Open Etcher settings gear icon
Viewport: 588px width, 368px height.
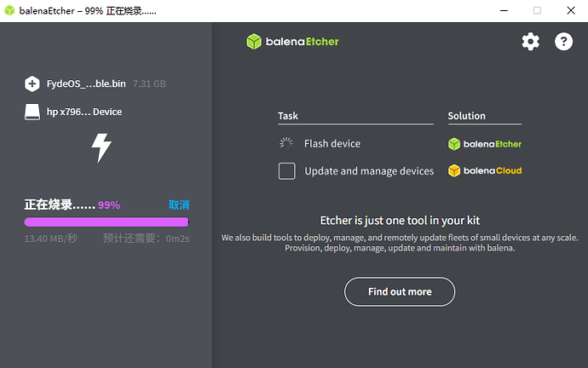[530, 42]
